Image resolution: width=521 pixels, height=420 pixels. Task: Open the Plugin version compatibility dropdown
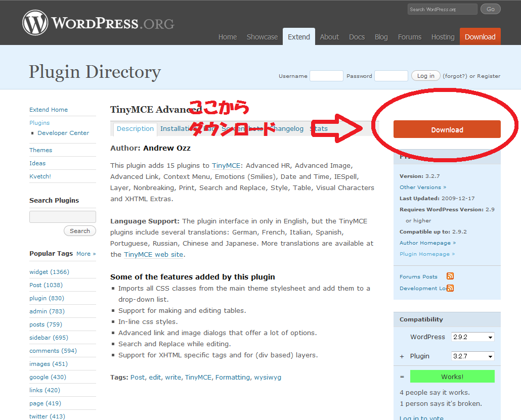pyautogui.click(x=472, y=356)
